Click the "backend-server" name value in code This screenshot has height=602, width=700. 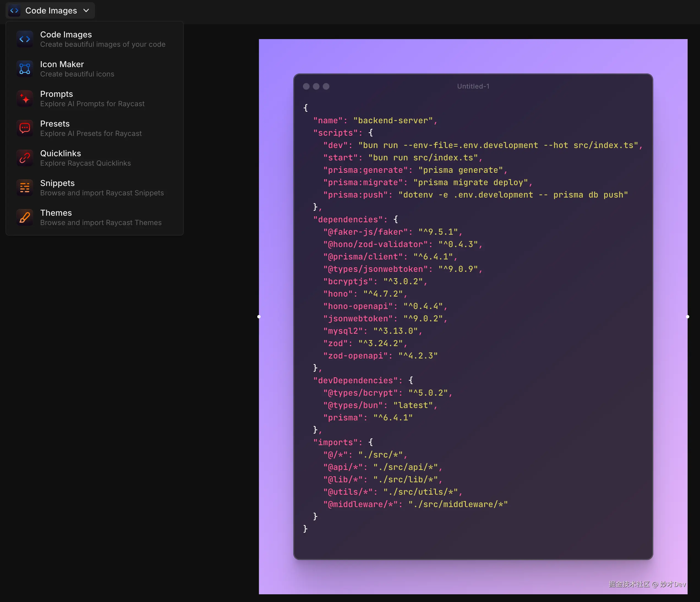tap(393, 121)
